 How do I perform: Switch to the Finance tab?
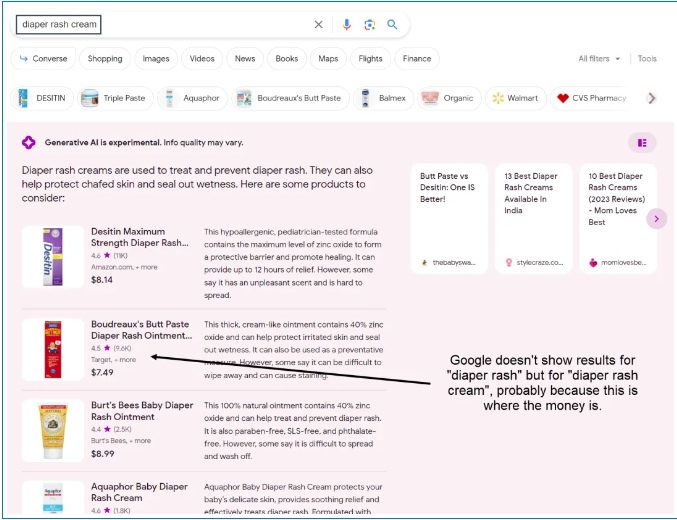click(417, 59)
